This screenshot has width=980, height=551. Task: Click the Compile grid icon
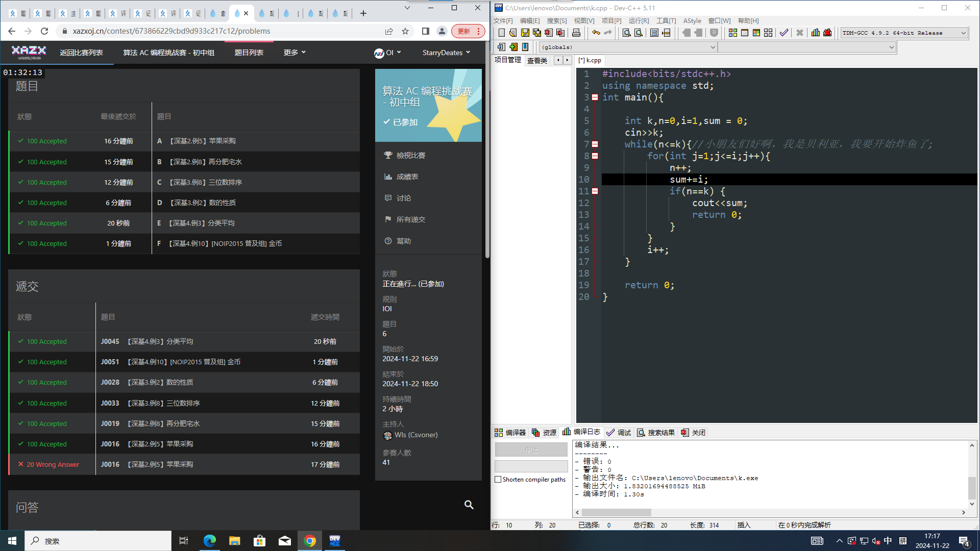pos(732,33)
